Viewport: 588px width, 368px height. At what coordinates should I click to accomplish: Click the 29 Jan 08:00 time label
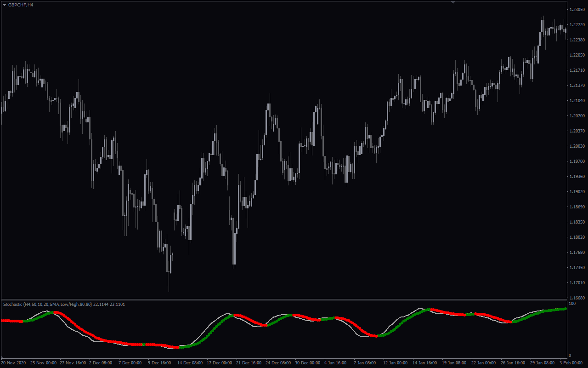[x=543, y=363]
